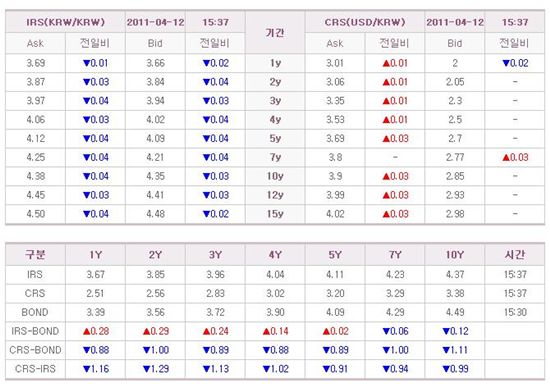
Task: Click the IRS(KRW/KRW) table header
Action: [66, 22]
